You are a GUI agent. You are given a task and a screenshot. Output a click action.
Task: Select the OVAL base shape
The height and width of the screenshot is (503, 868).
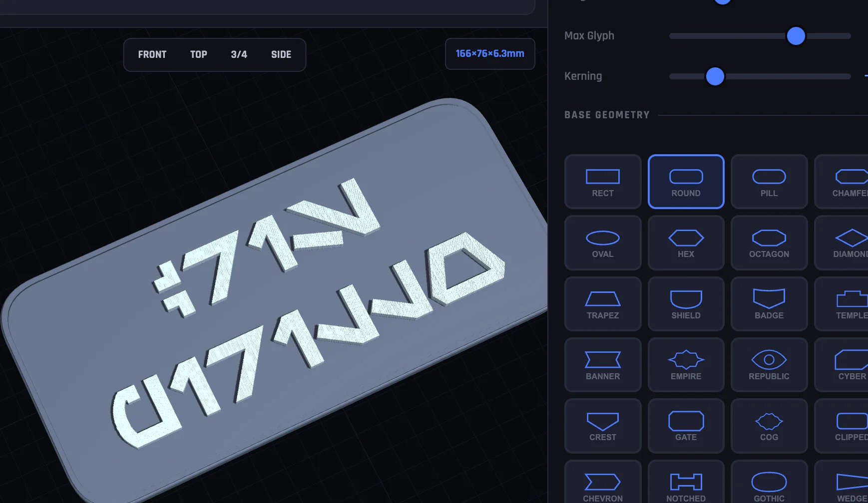click(x=602, y=243)
